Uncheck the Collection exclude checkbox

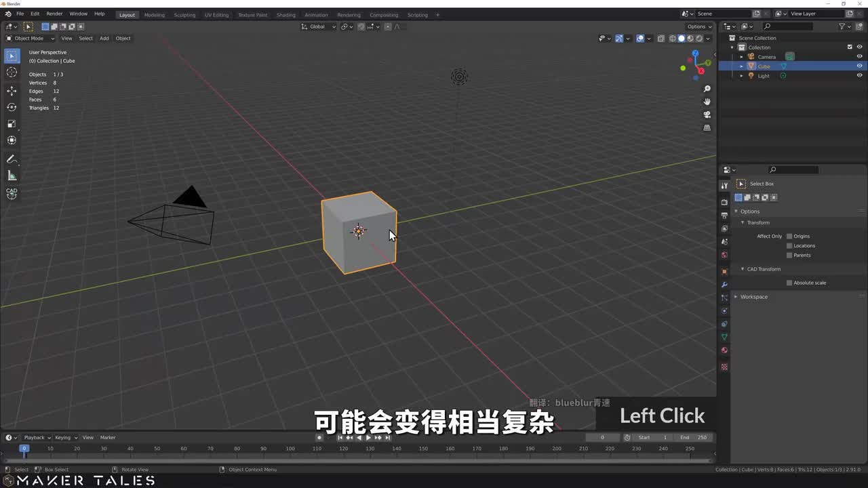tap(850, 47)
